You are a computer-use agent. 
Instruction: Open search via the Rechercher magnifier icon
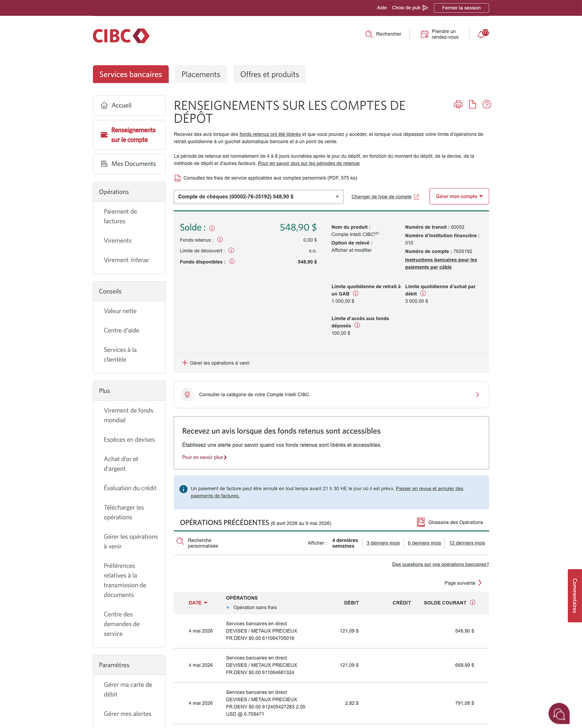369,34
